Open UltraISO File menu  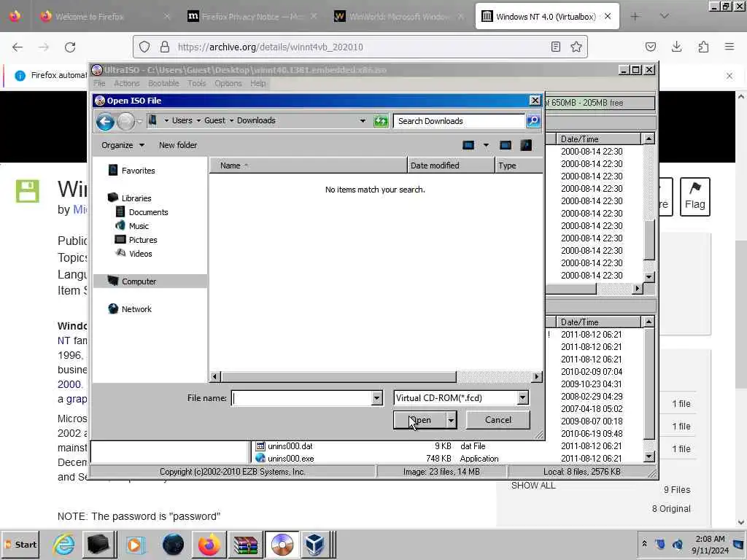[99, 83]
